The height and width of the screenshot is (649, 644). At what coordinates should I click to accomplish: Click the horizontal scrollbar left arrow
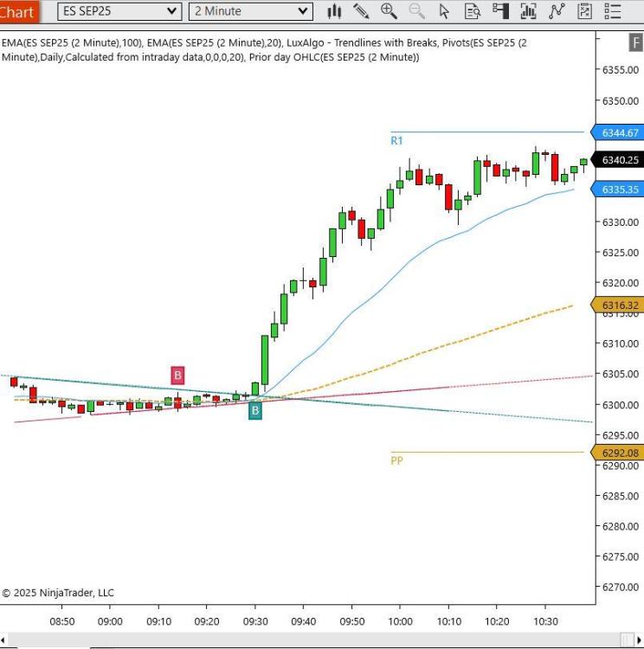6,640
